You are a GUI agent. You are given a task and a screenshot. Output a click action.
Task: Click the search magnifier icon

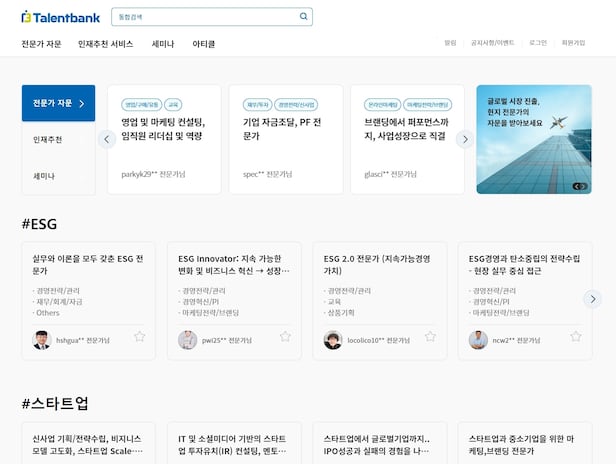[303, 17]
